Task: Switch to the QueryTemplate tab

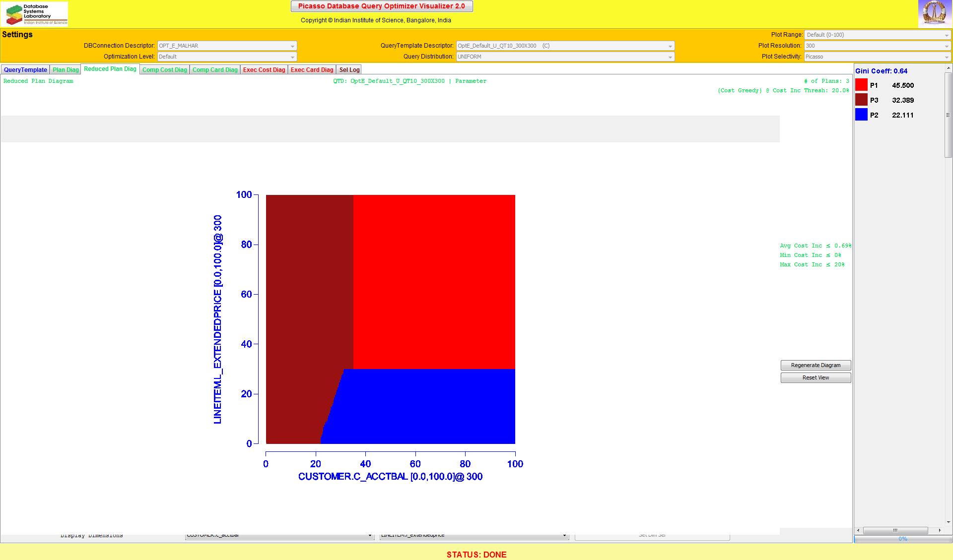Action: coord(25,70)
